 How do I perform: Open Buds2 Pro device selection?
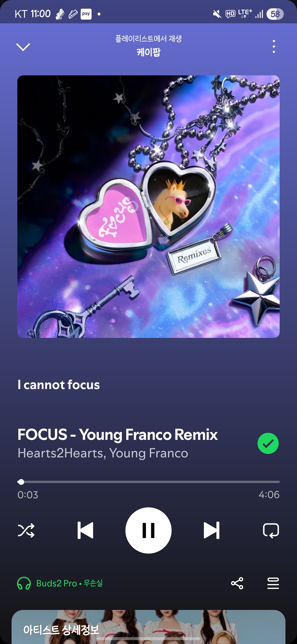(x=70, y=583)
